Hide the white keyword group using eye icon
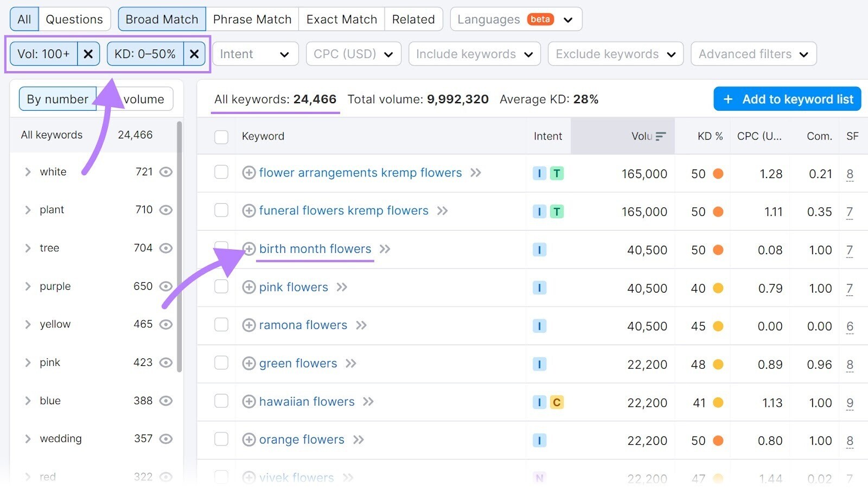Viewport: 868px width, 493px height. [166, 172]
